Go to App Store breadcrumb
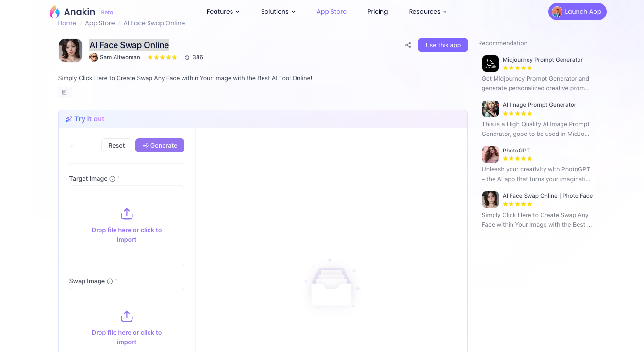Screen dimensions: 644x352 [100, 23]
